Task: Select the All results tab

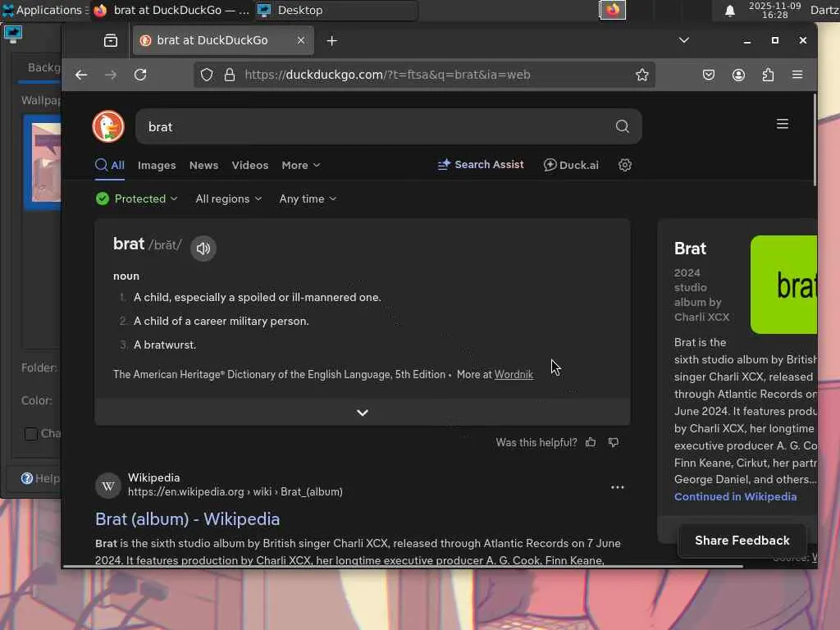Action: click(x=110, y=166)
